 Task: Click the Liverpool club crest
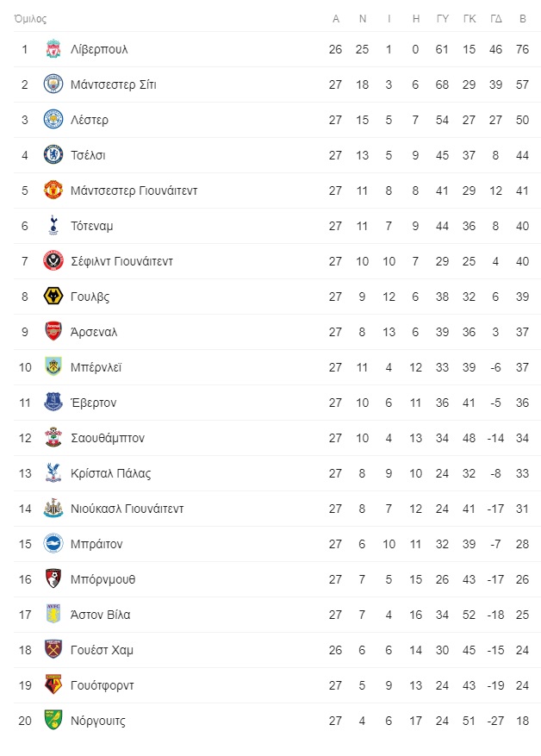53,49
